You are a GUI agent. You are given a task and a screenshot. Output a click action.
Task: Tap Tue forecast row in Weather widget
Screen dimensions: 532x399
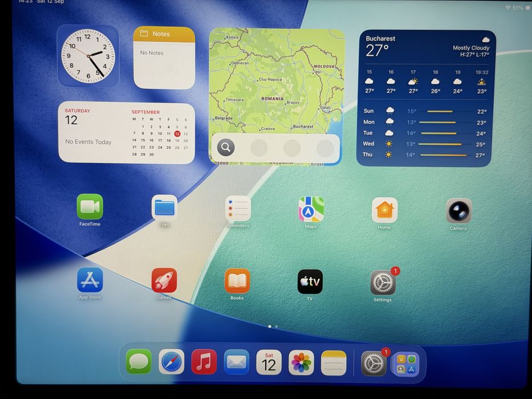424,133
